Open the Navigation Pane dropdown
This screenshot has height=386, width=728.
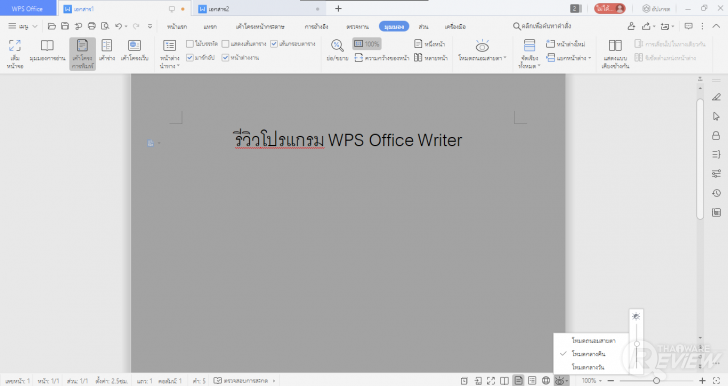pos(169,53)
